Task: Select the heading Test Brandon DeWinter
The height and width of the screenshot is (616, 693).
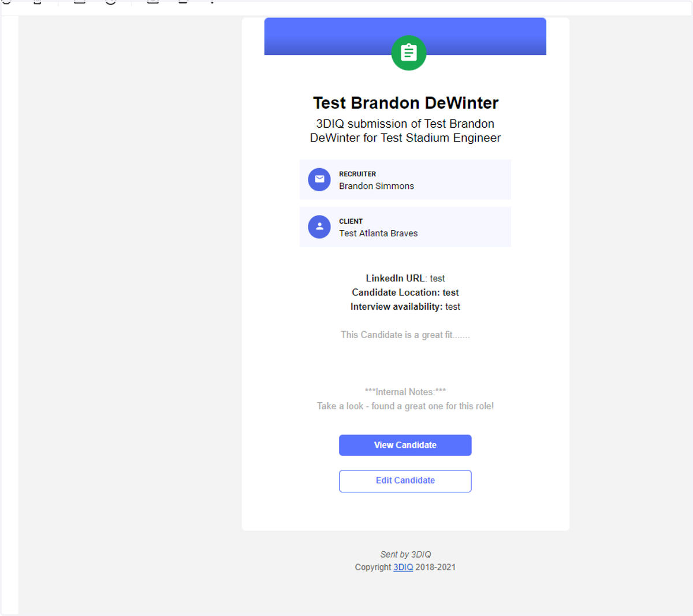Action: 405,103
